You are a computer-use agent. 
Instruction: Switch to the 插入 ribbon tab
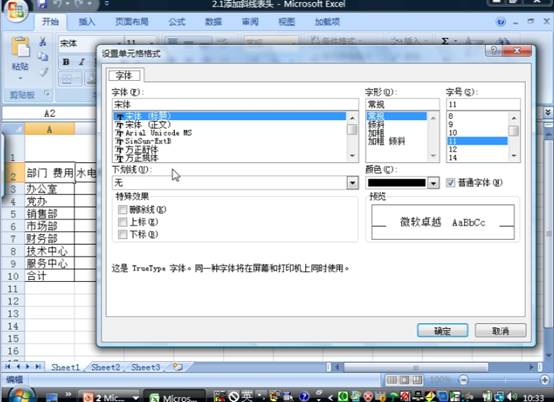[x=87, y=22]
